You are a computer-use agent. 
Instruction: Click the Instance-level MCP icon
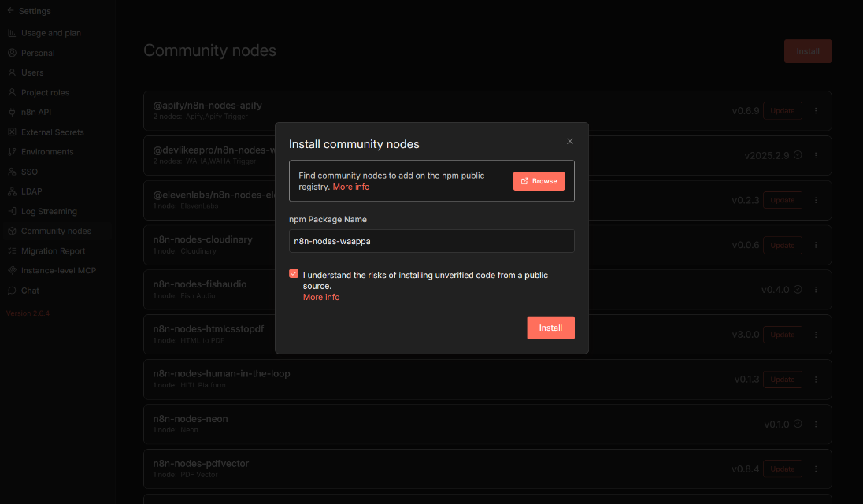(12, 271)
